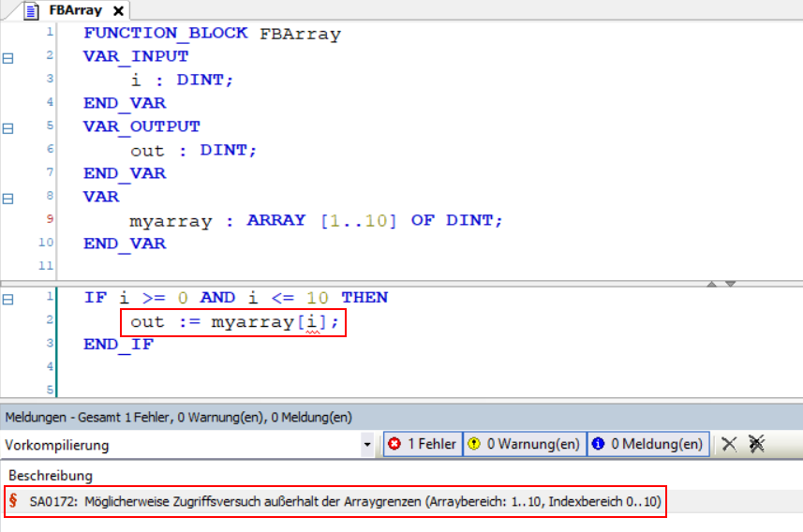Screen dimensions: 803x532
Task: Click the myarray declaration on line 9
Action: 316,221
